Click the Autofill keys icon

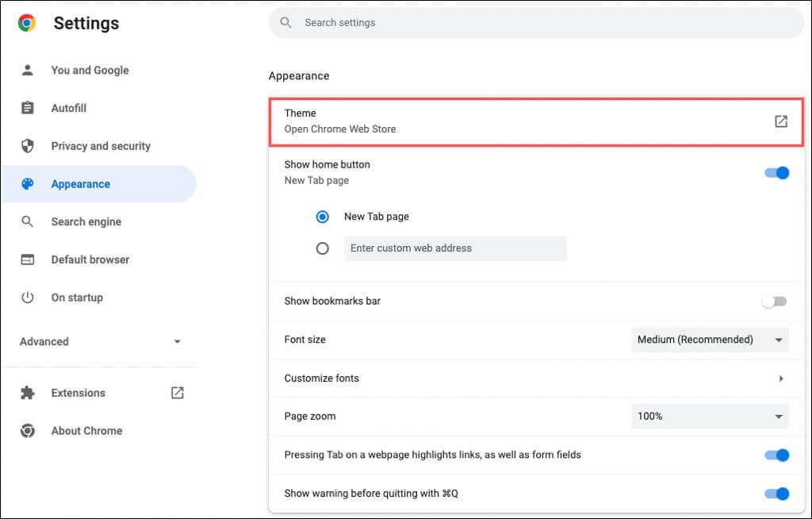pyautogui.click(x=28, y=108)
